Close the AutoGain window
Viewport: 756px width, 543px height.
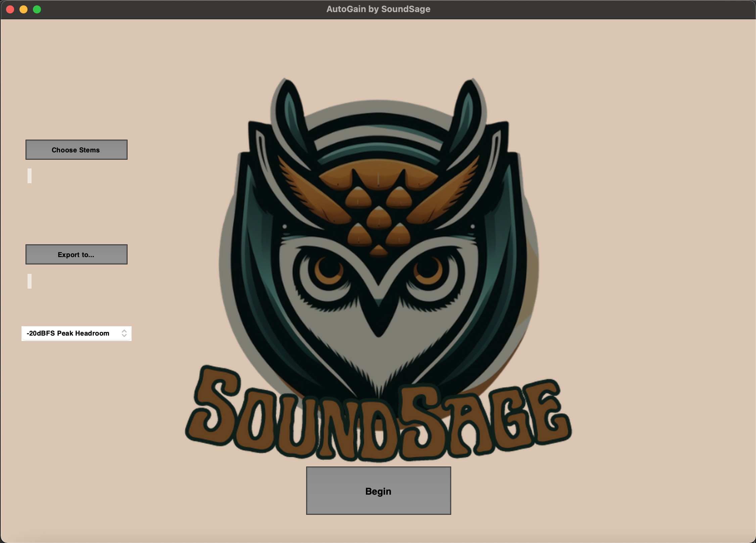10,9
